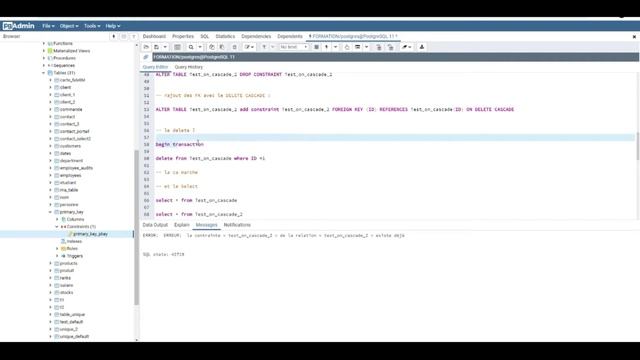
Task: Open the Filter options dropdown arrow
Action: click(x=273, y=47)
